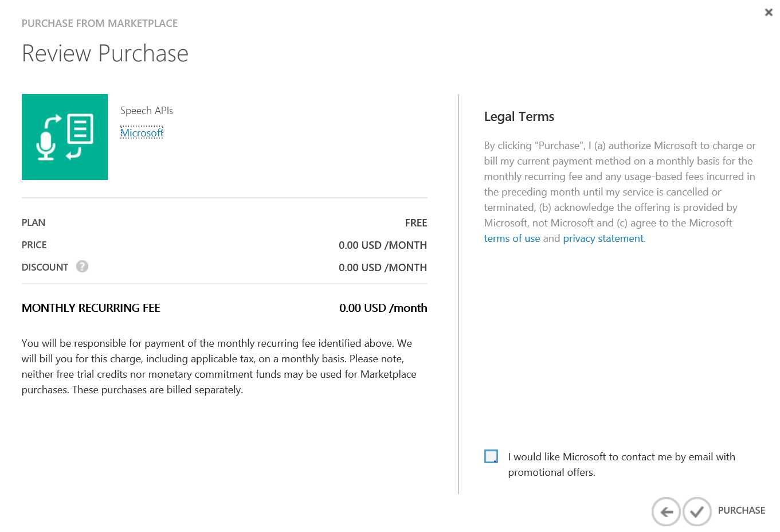780x532 pixels.
Task: Open the Microsoft publisher link
Action: tap(142, 133)
